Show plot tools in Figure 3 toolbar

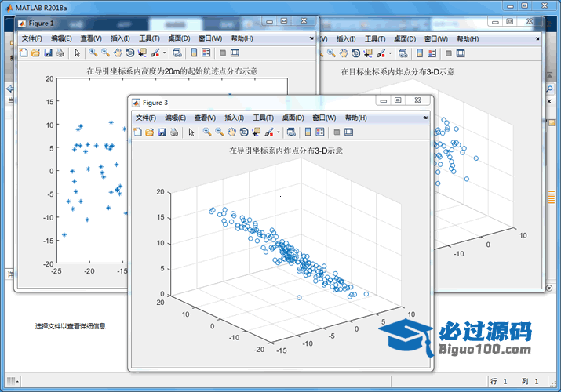(349, 132)
